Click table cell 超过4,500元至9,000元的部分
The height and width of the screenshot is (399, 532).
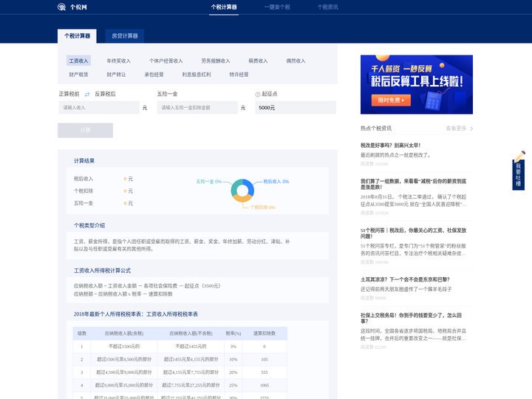pos(124,372)
